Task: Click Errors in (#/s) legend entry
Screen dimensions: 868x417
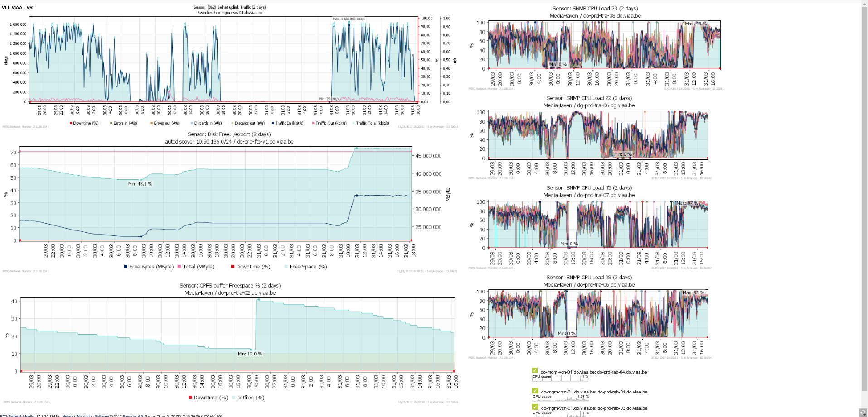Action: coord(123,123)
